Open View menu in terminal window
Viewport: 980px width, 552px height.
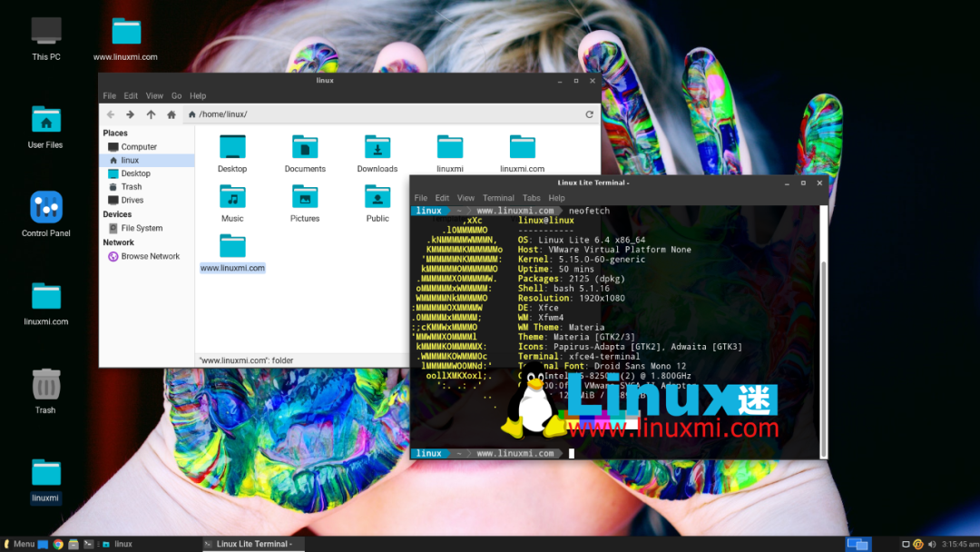coord(465,198)
